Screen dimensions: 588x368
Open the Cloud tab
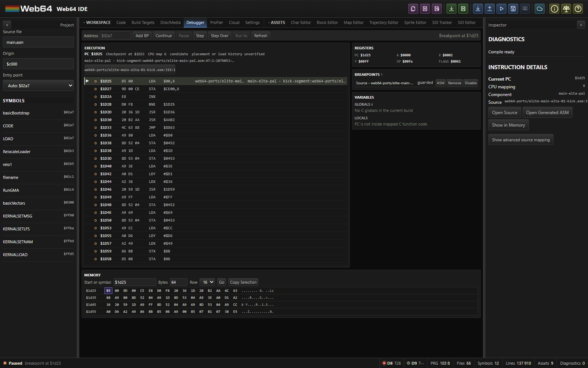(234, 22)
